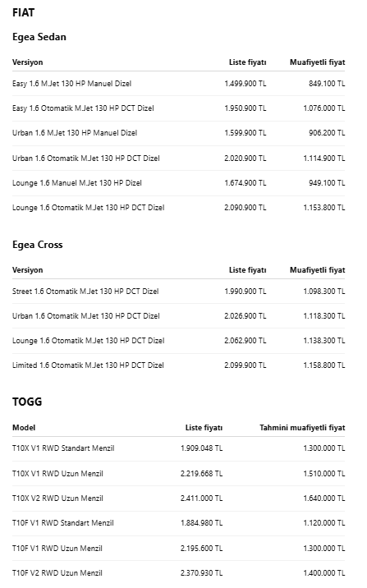Viewport: 367px width, 588px height.
Task: Select the 2.090.900 TL list price
Action: [245, 208]
